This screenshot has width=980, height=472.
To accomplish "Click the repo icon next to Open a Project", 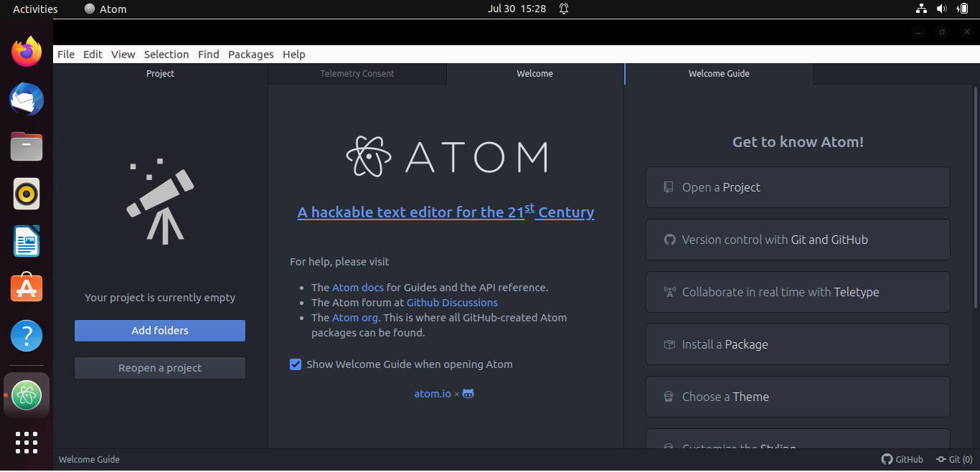I will pyautogui.click(x=669, y=187).
